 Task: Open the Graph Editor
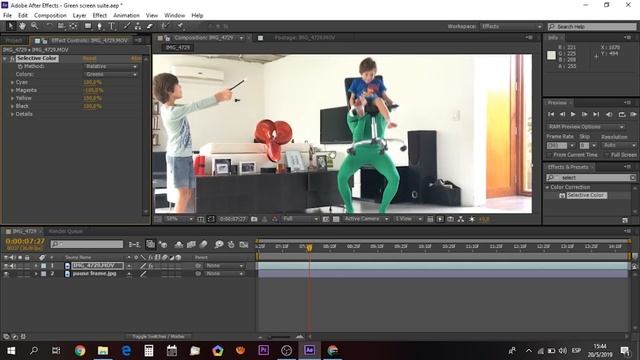pyautogui.click(x=244, y=244)
